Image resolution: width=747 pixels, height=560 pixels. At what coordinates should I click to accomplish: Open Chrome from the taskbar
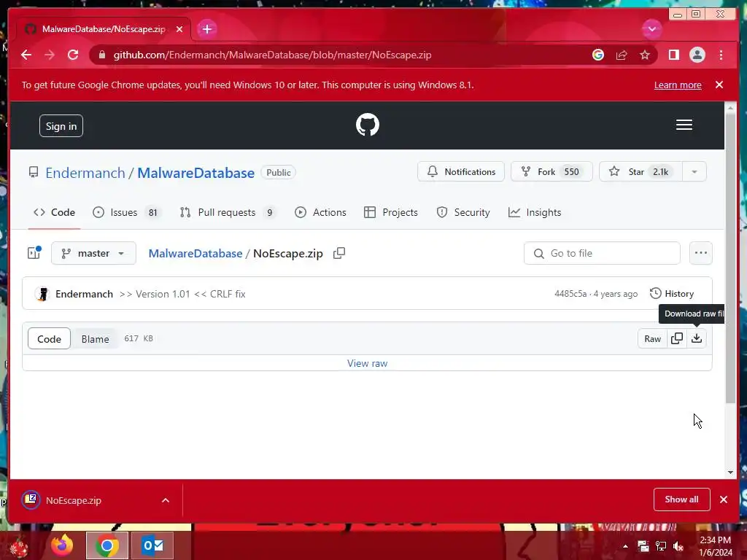pyautogui.click(x=107, y=545)
